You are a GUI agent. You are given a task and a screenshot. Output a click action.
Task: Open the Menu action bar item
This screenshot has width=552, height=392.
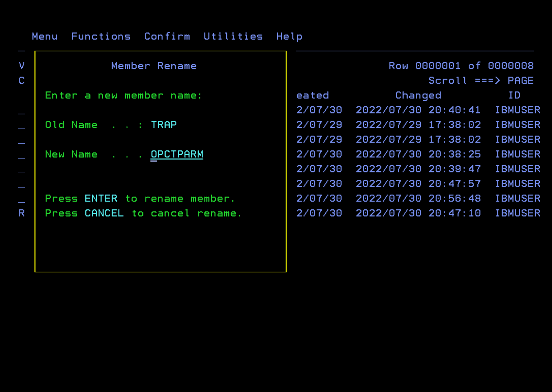(x=45, y=36)
